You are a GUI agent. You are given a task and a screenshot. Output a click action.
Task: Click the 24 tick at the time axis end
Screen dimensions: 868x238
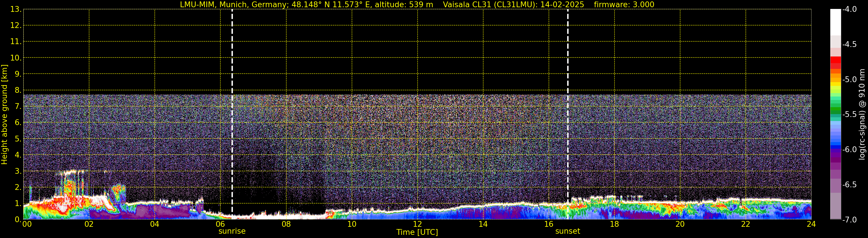pos(811,224)
